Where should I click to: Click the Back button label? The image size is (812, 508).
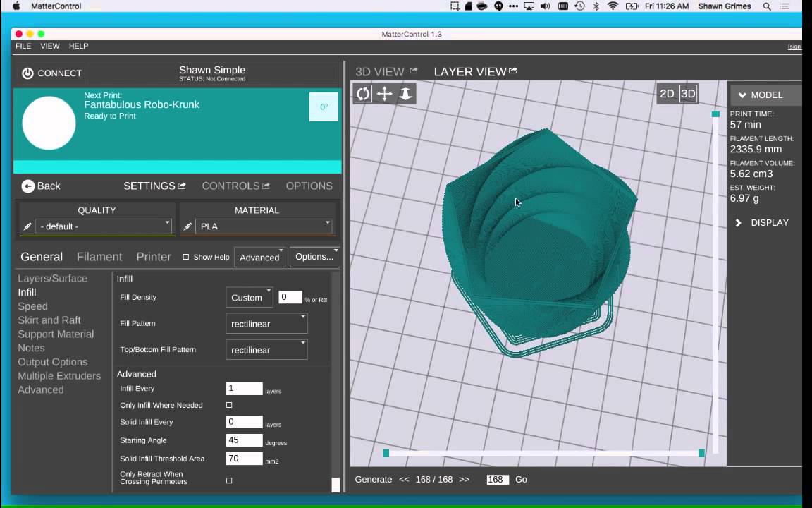point(49,186)
